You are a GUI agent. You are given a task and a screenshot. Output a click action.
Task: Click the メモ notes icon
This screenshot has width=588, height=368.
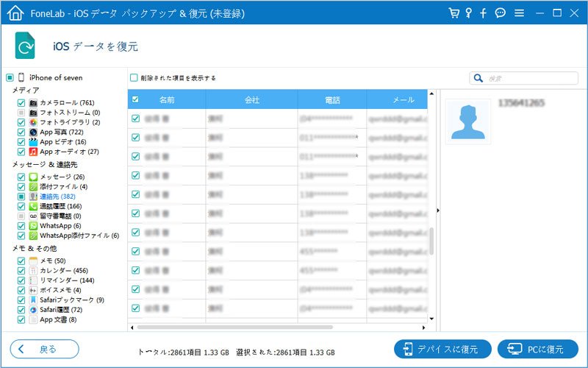pos(33,261)
